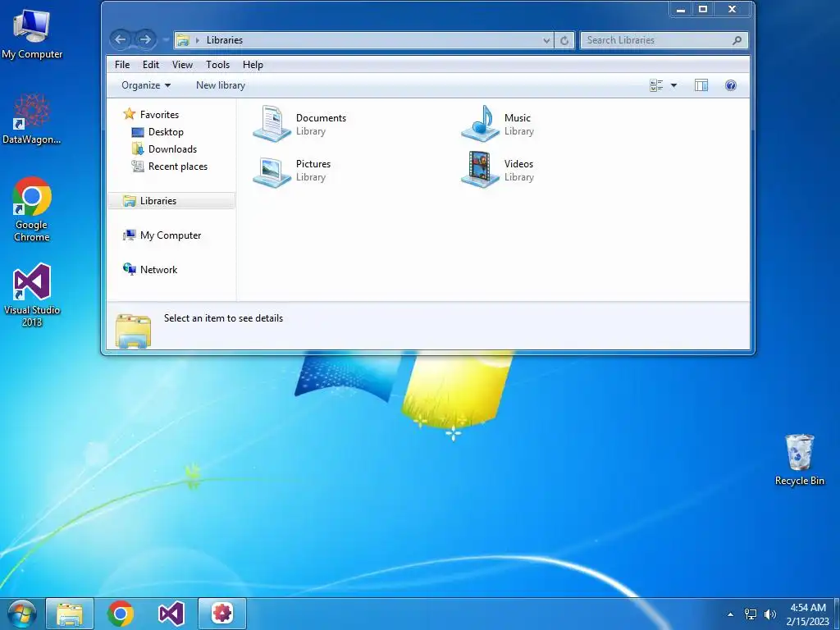Change view using the view icon
The width and height of the screenshot is (840, 630).
[656, 85]
